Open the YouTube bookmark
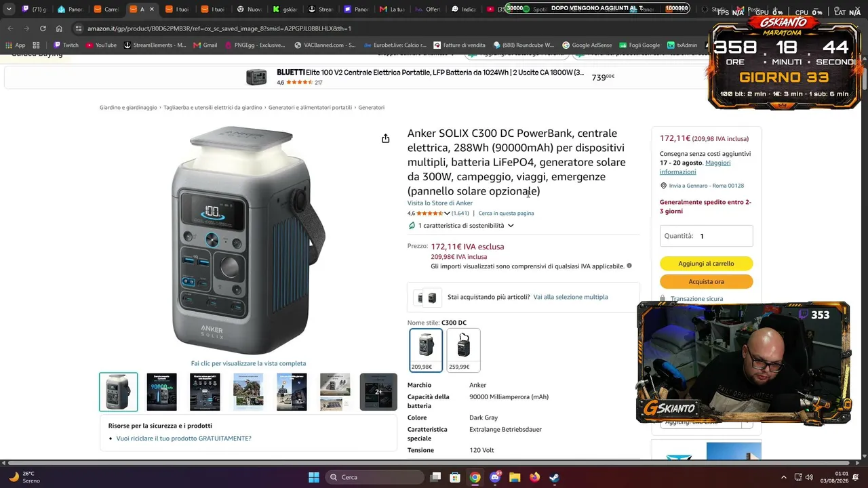Image resolution: width=868 pixels, height=488 pixels. [x=101, y=45]
